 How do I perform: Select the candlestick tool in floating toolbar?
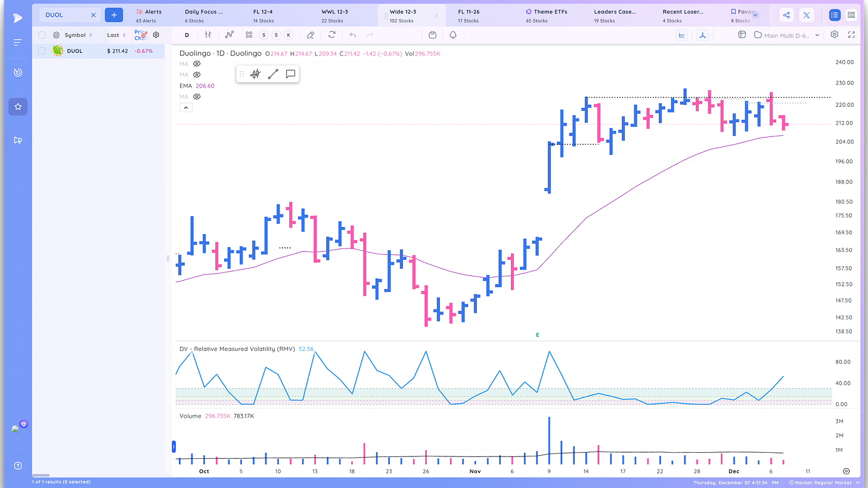[255, 74]
